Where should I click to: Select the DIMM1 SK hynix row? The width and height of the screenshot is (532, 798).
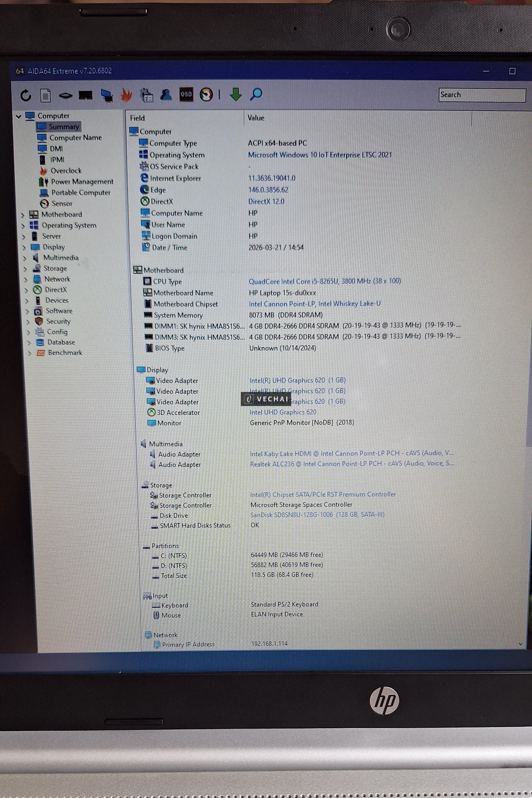click(x=302, y=325)
